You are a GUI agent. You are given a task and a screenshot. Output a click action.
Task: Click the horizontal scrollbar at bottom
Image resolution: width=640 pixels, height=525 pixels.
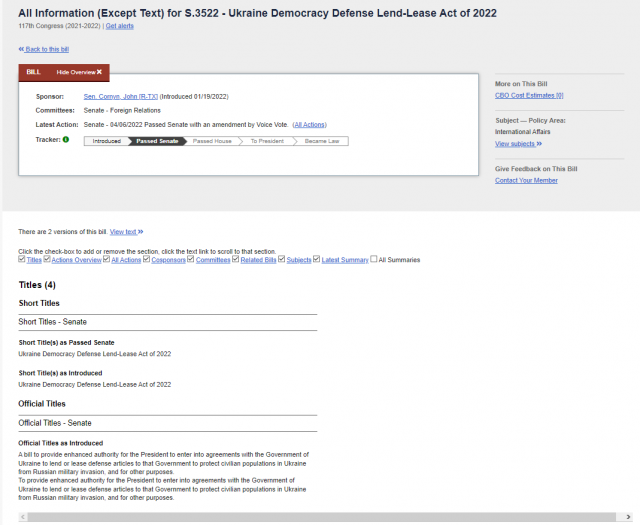(x=320, y=517)
